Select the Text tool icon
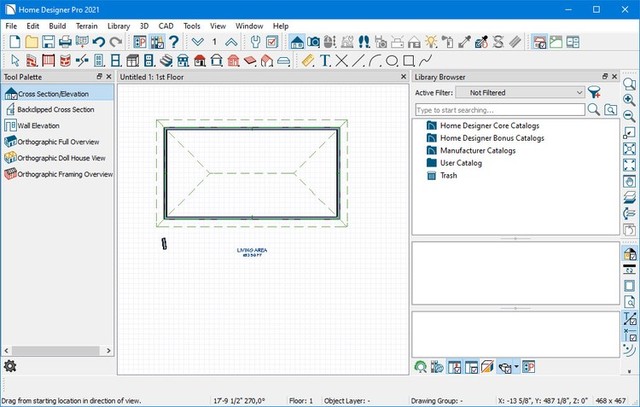The height and width of the screenshot is (407, 640). (325, 61)
